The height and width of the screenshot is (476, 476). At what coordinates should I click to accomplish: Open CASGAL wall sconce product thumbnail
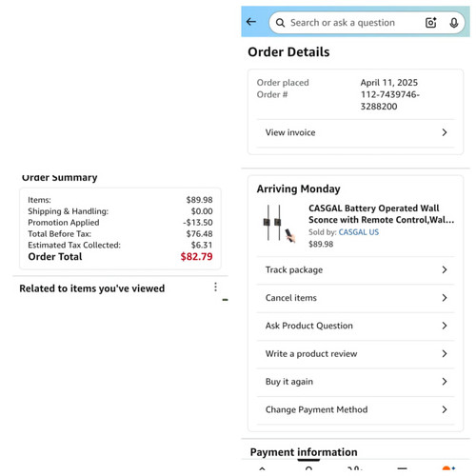click(279, 224)
